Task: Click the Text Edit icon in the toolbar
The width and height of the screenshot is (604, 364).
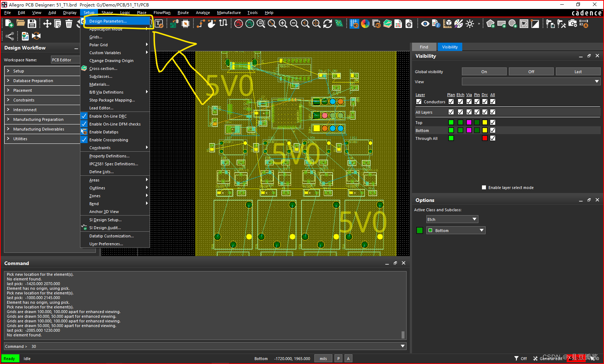Action: pos(159,24)
